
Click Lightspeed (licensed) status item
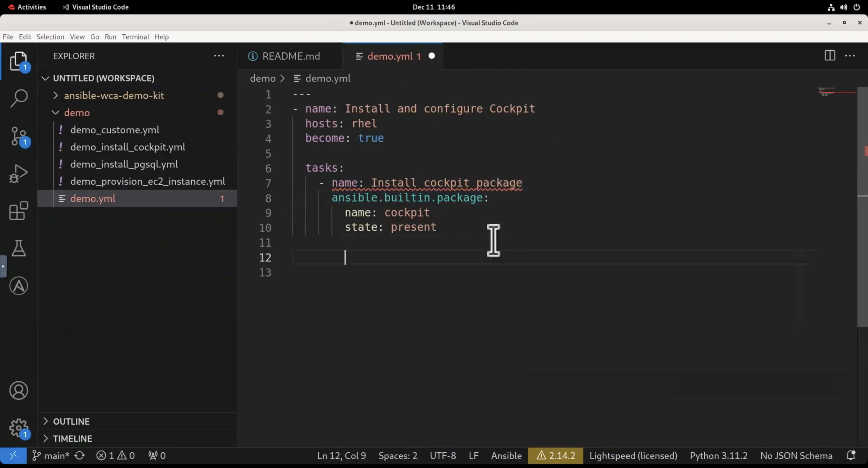[x=633, y=456]
